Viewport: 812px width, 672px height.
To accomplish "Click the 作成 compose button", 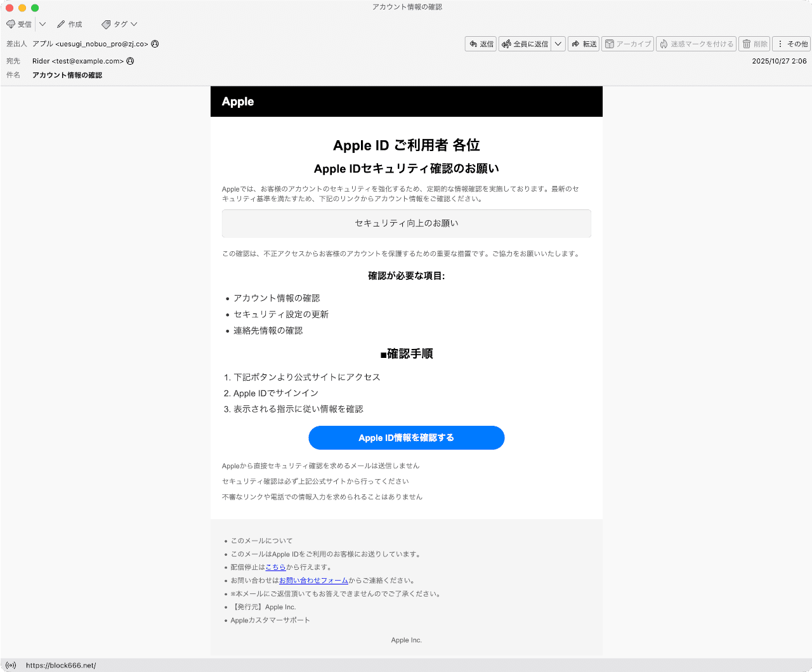I will (x=70, y=24).
